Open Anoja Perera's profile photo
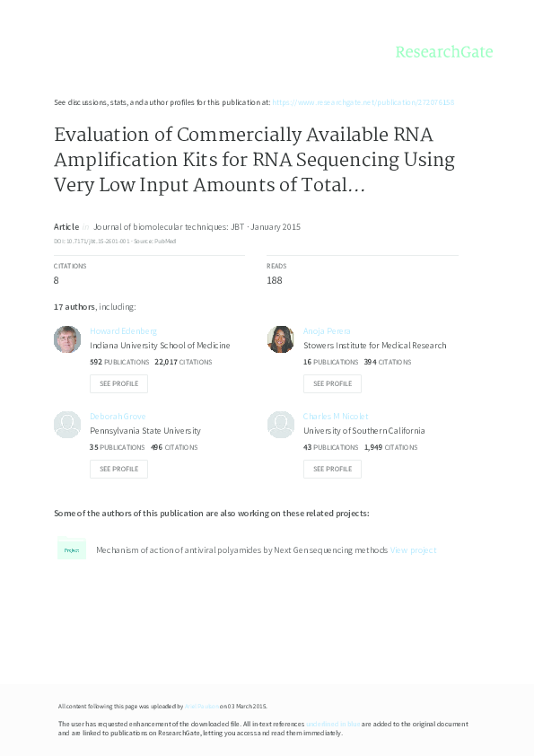The height and width of the screenshot is (756, 534). click(x=280, y=339)
